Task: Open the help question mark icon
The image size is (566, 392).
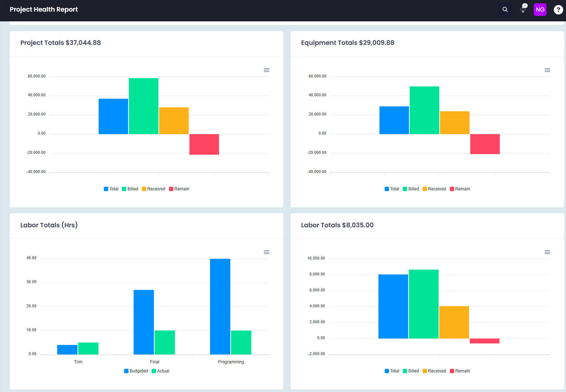Action: pyautogui.click(x=558, y=10)
